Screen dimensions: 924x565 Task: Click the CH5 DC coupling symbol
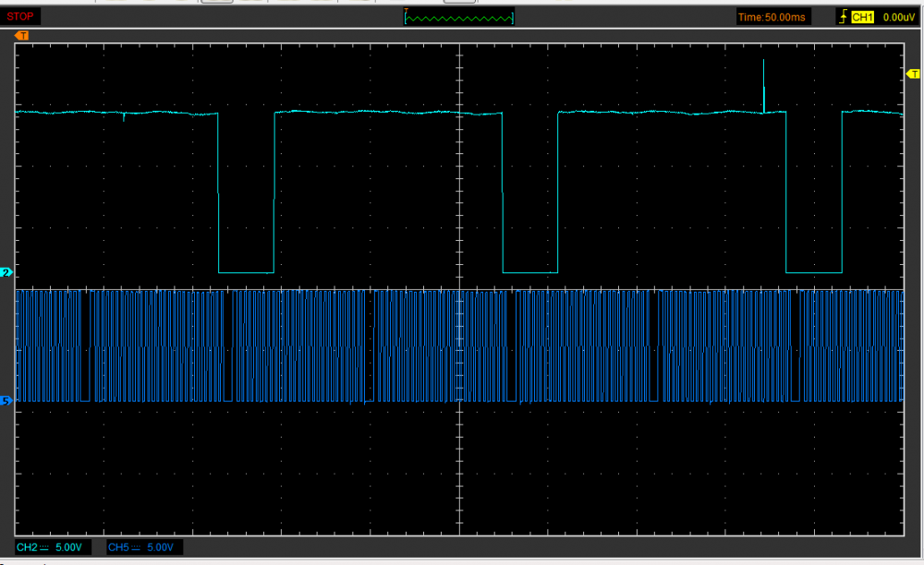136,547
